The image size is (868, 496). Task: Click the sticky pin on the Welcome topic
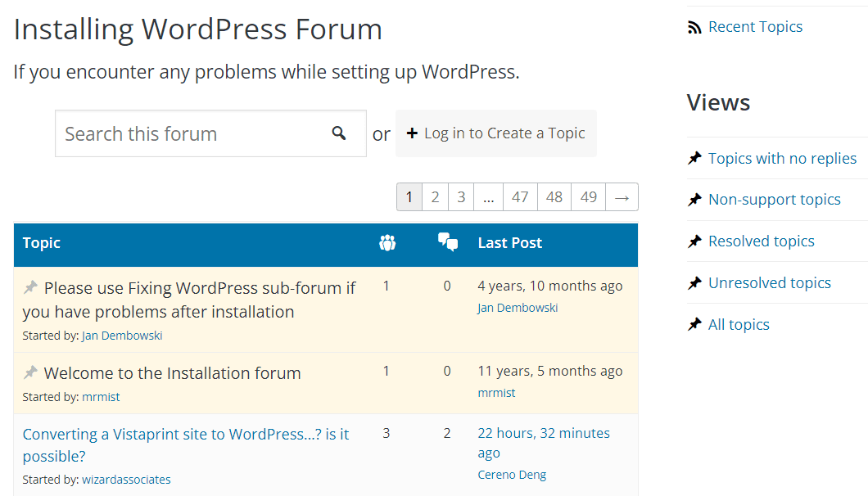point(30,371)
